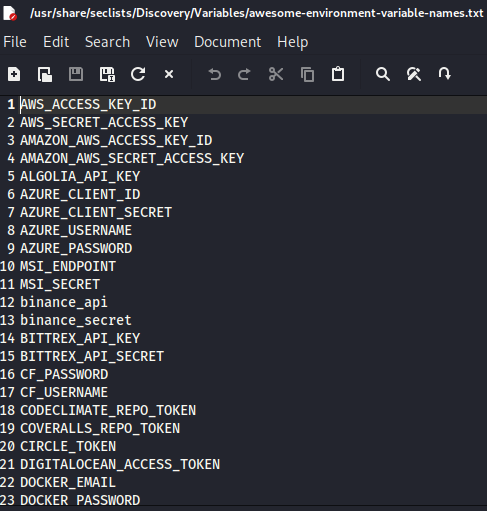Click the file icon in the title bar
Screen dimensions: 487x511
click(9, 13)
